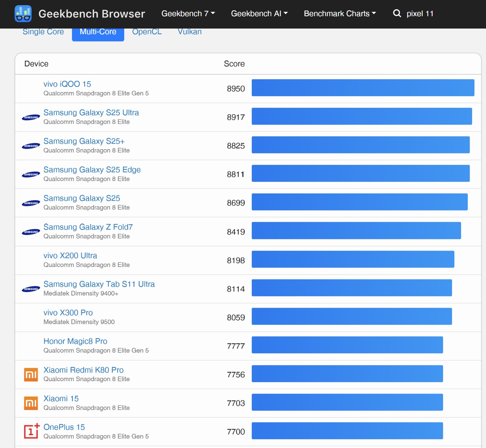View the Samsung Galaxy Z Fold7 page

[x=88, y=227]
